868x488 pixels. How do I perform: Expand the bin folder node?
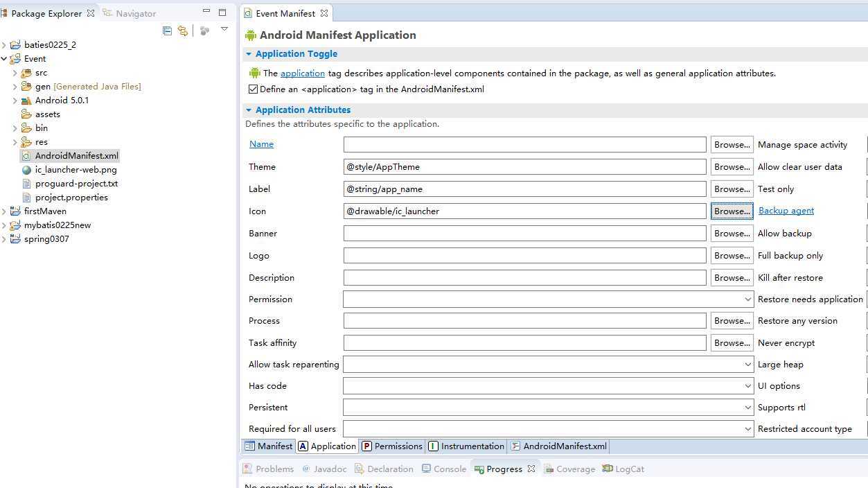coord(15,128)
